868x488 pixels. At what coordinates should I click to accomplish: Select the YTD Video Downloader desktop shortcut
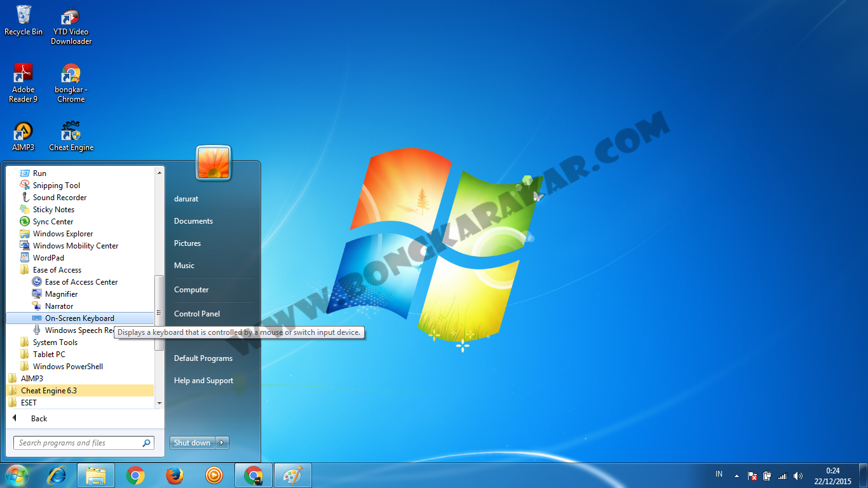click(71, 25)
